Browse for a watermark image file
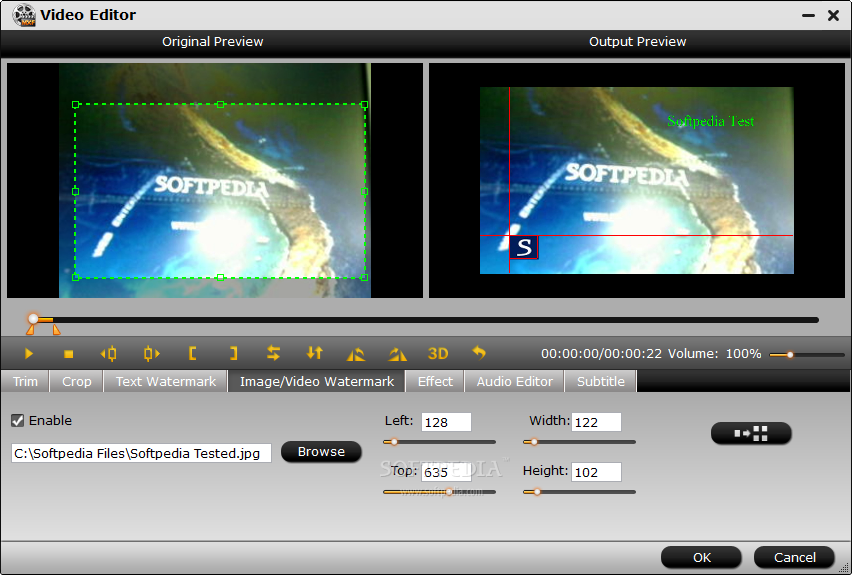Screen dimensions: 852x575 coord(321,452)
